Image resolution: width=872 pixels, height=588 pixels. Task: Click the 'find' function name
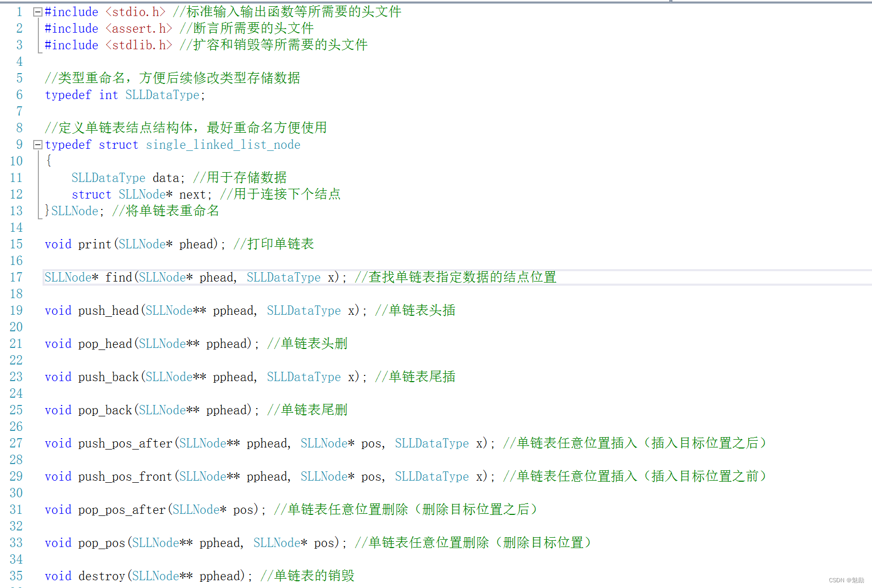point(119,277)
